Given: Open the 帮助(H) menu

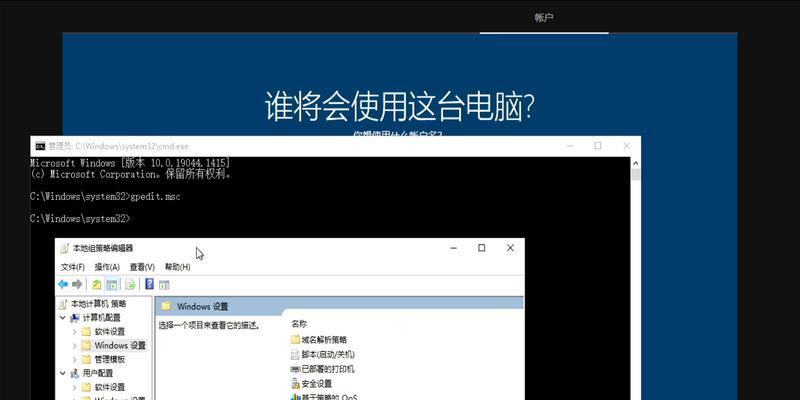Looking at the screenshot, I should [178, 267].
